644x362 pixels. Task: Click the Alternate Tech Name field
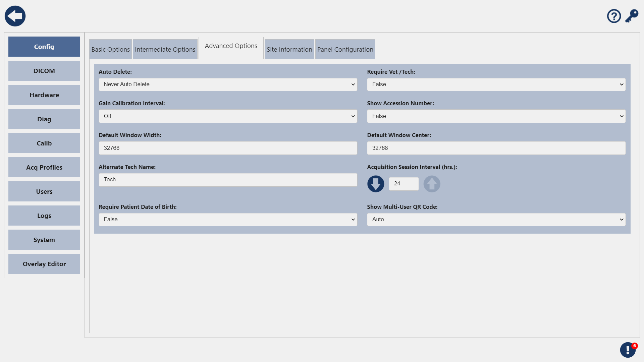[x=228, y=180]
